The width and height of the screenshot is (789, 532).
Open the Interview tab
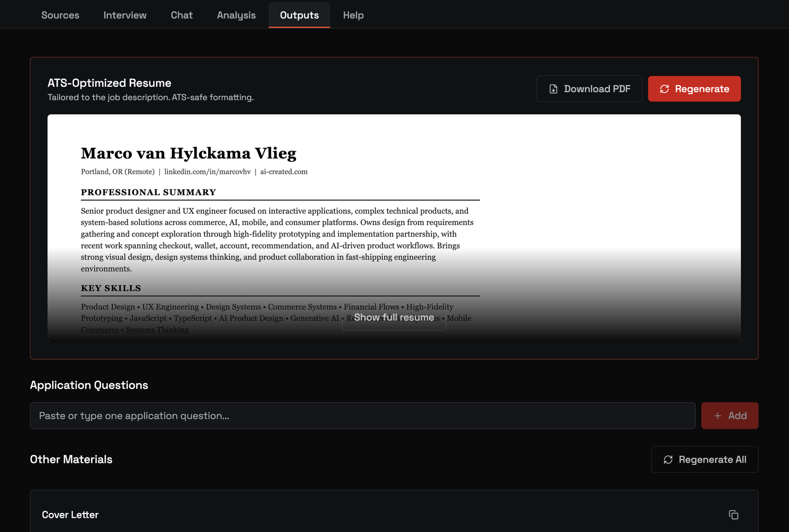[125, 15]
